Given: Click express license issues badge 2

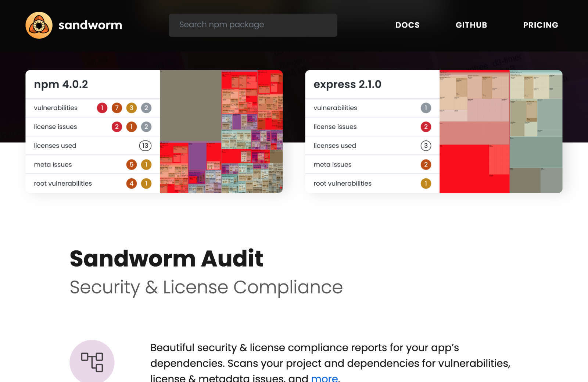Looking at the screenshot, I should pos(426,127).
